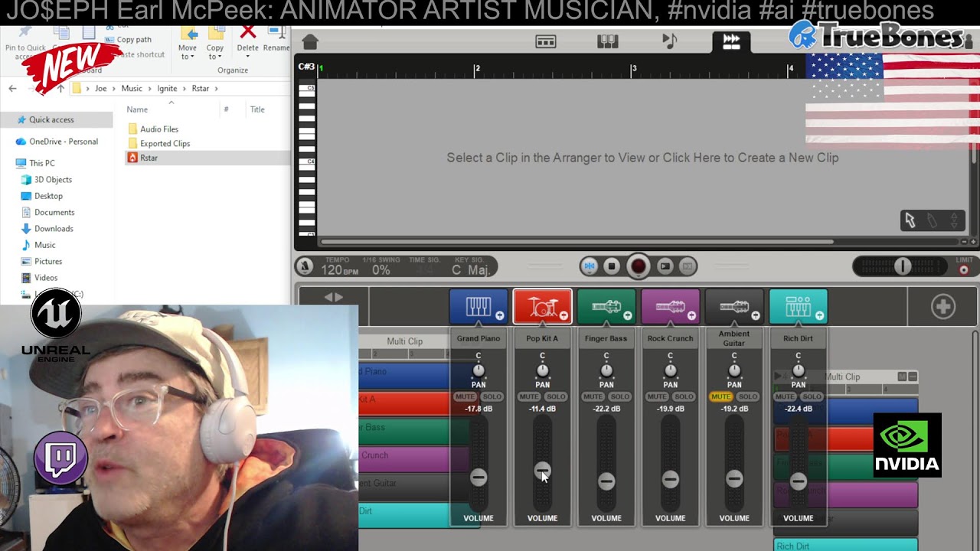Click the dimmed transport button after play
This screenshot has width=980, height=551.
(688, 266)
